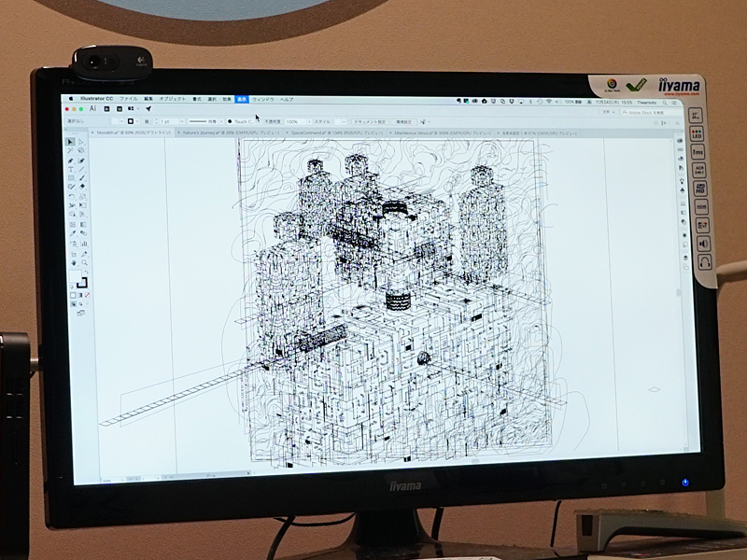
Task: Select the Free Transform tool
Action: [83, 205]
